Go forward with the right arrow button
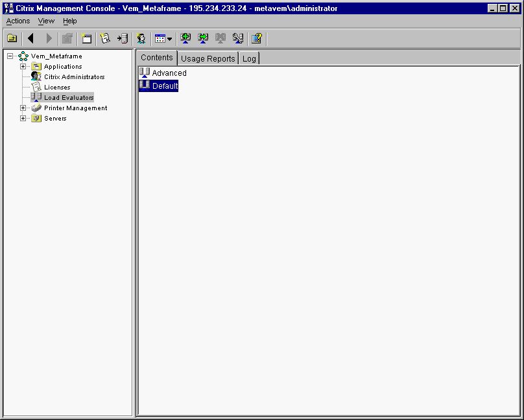 coord(49,38)
